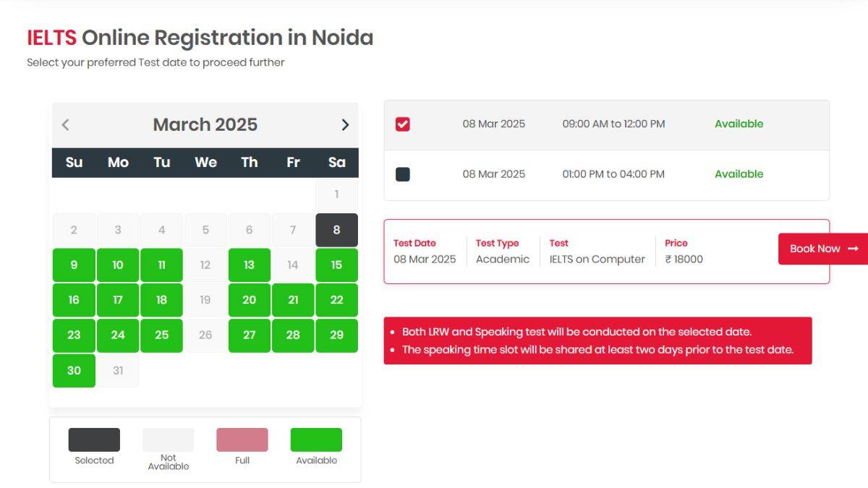Navigate to April using right chevron arrow
Image resolution: width=868 pixels, height=488 pixels.
(x=345, y=124)
